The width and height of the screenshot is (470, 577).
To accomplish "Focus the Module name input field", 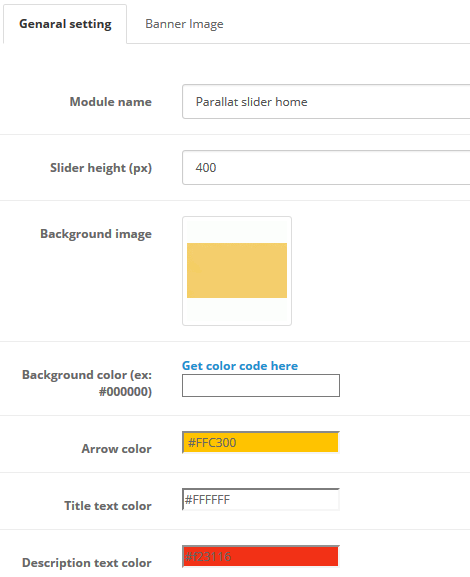I will tap(326, 102).
